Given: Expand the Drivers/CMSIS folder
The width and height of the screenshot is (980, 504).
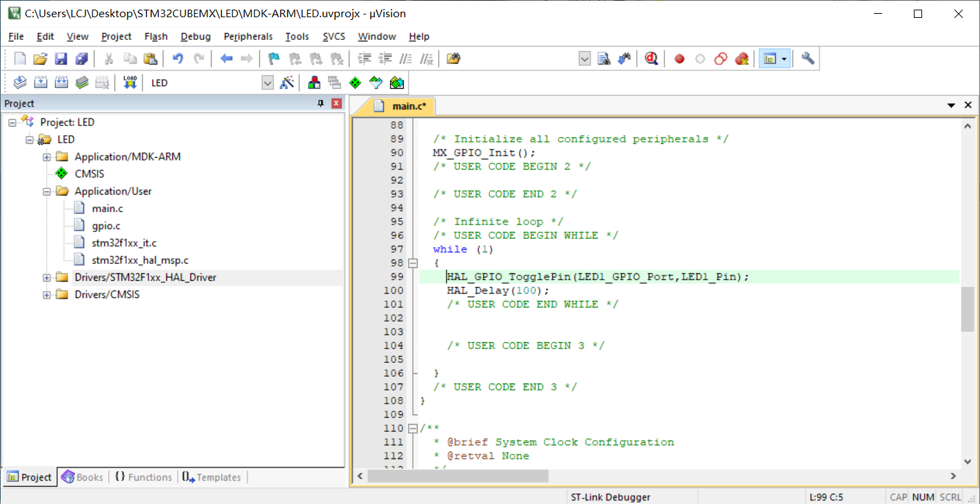Looking at the screenshot, I should pos(47,295).
